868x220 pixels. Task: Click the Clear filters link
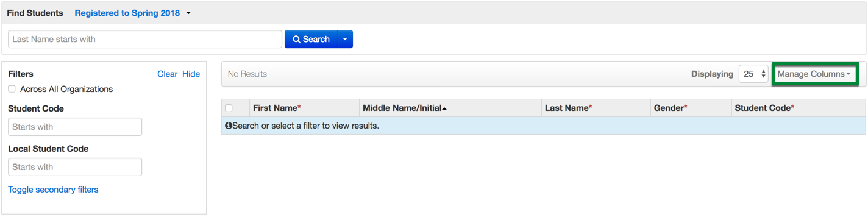pos(168,74)
